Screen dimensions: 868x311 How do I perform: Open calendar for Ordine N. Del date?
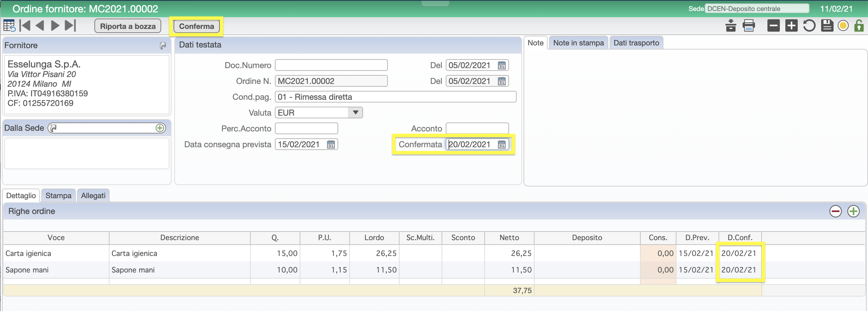(x=502, y=81)
